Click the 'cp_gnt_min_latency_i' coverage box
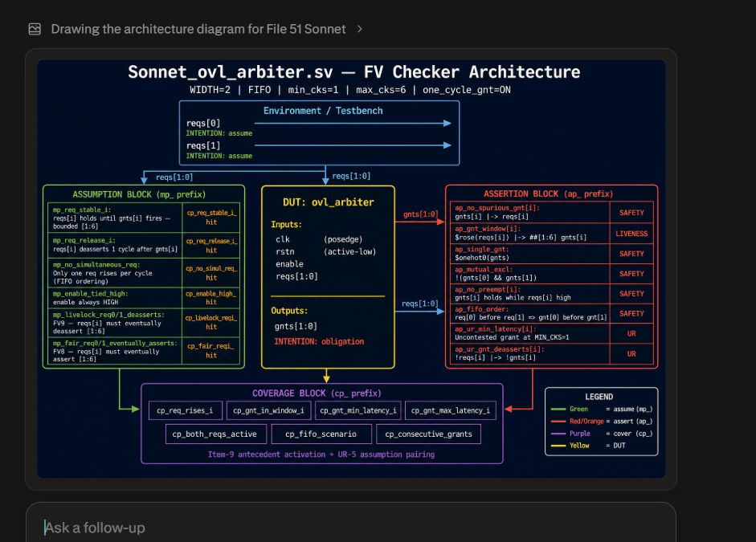The height and width of the screenshot is (542, 756). click(x=358, y=410)
